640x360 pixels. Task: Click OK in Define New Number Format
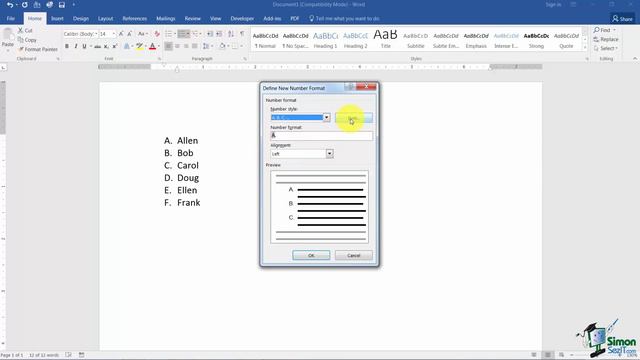click(311, 256)
